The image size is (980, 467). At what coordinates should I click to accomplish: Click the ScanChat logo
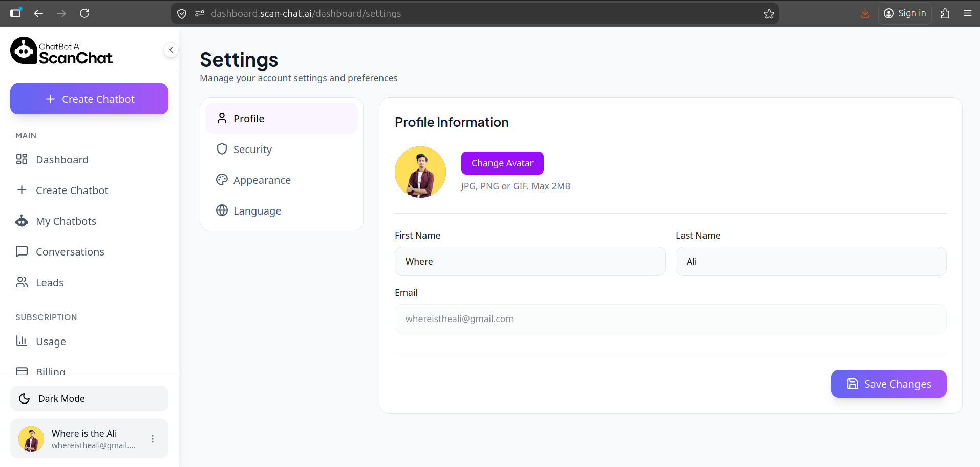pos(61,51)
